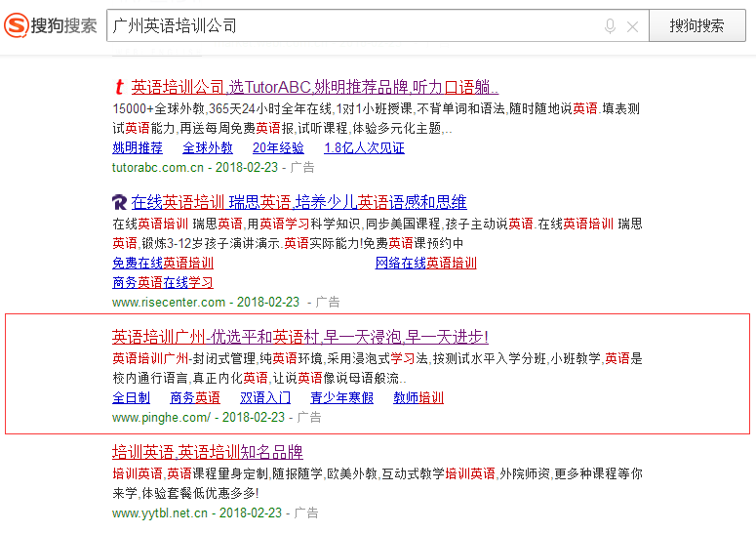Click the Sogou search logo
The height and width of the screenshot is (533, 756).
point(51,25)
